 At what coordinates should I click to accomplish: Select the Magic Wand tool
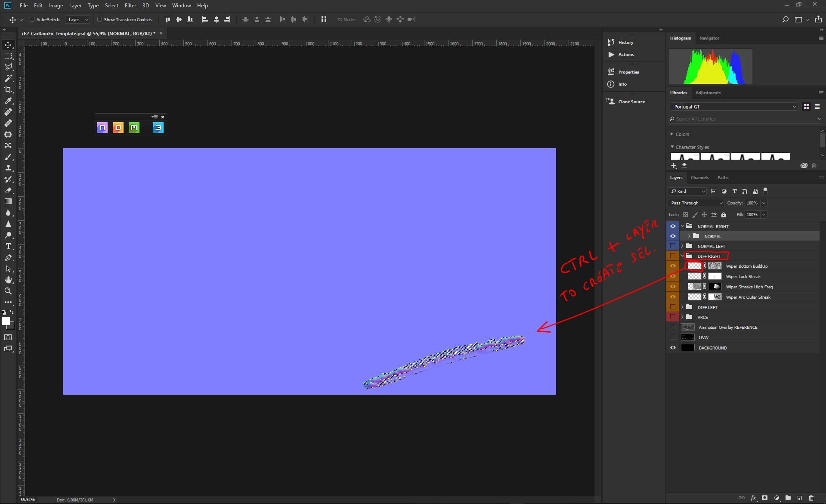click(8, 78)
